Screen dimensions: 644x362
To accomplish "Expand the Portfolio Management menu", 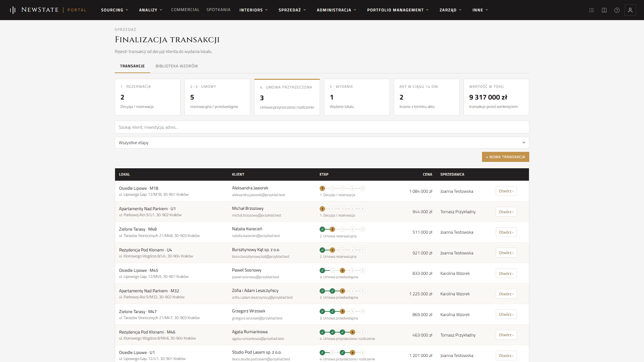I will pyautogui.click(x=398, y=10).
